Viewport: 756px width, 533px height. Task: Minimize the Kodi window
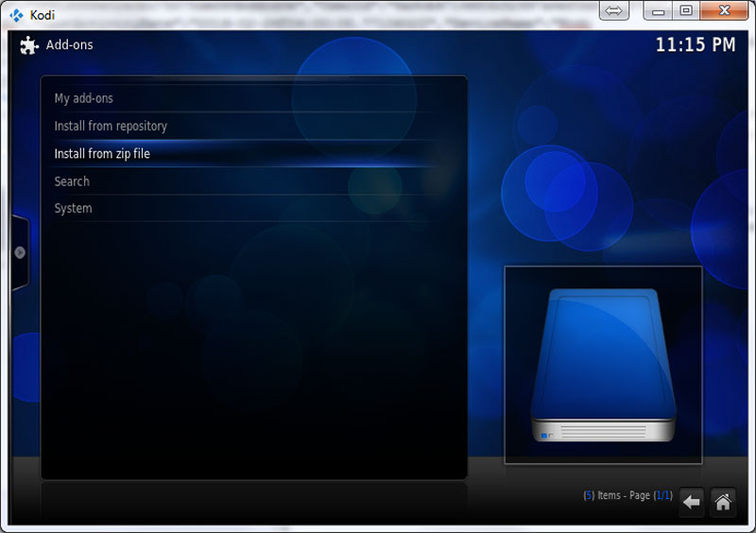tap(658, 10)
